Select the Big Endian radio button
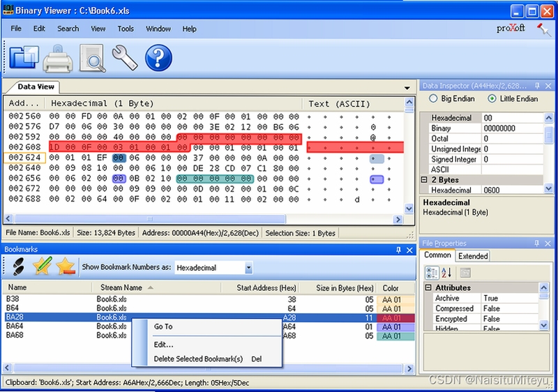Image resolution: width=558 pixels, height=392 pixels. click(432, 98)
